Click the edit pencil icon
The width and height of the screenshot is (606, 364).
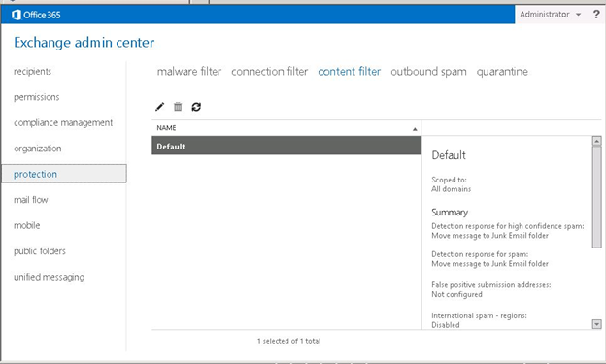point(159,107)
